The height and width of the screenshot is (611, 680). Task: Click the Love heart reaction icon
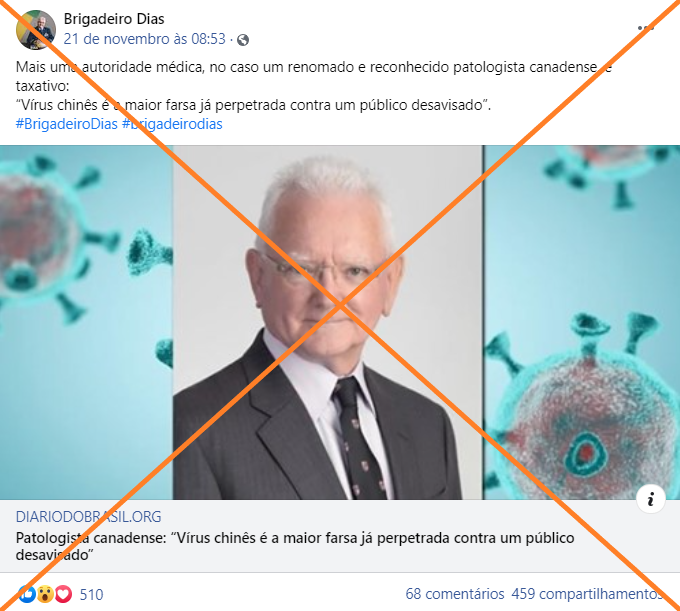[63, 594]
